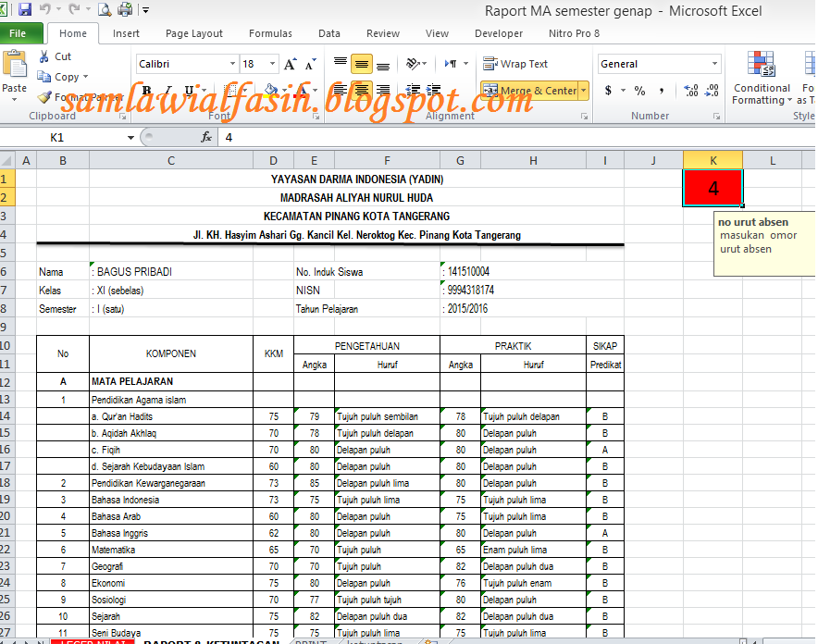
Task: Apply the Fill Color bucket
Action: [270, 90]
